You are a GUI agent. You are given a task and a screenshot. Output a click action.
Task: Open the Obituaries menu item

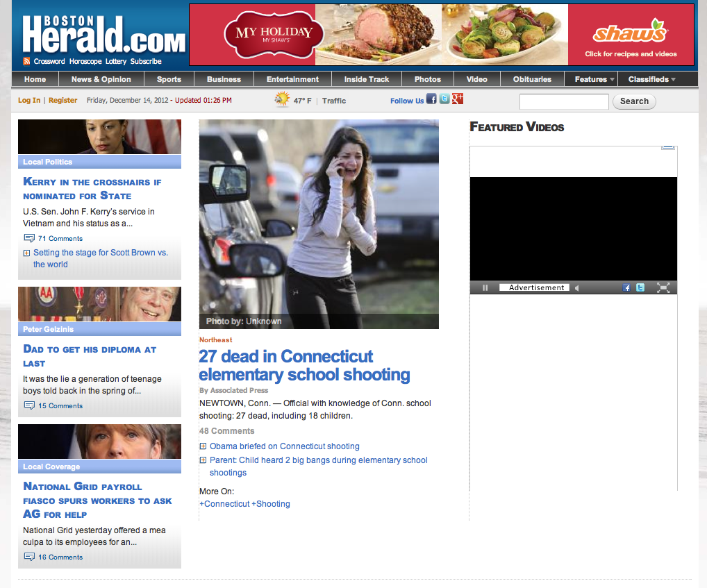point(532,79)
